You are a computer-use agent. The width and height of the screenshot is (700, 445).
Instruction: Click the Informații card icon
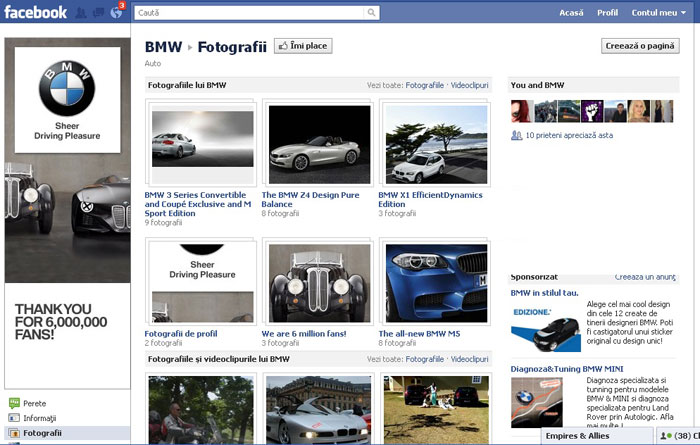(x=14, y=418)
